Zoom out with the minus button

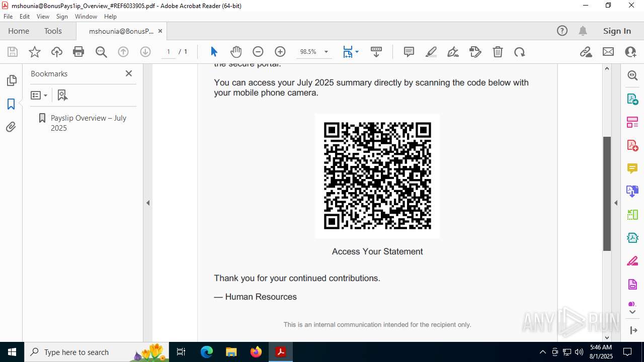coord(258,52)
